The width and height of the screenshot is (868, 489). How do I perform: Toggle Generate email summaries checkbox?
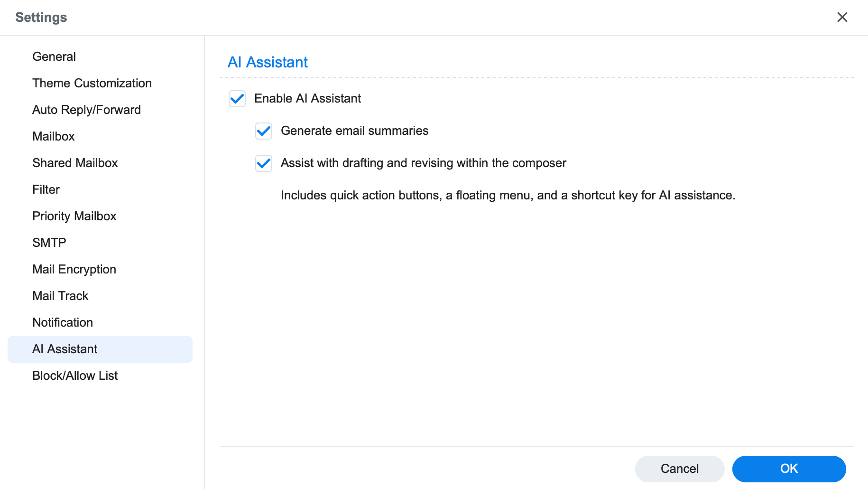[264, 131]
